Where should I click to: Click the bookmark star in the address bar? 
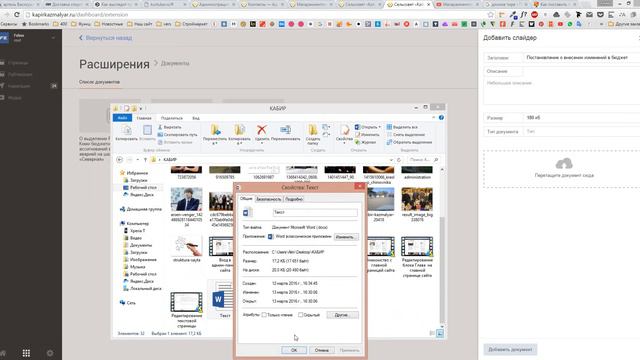(x=490, y=15)
